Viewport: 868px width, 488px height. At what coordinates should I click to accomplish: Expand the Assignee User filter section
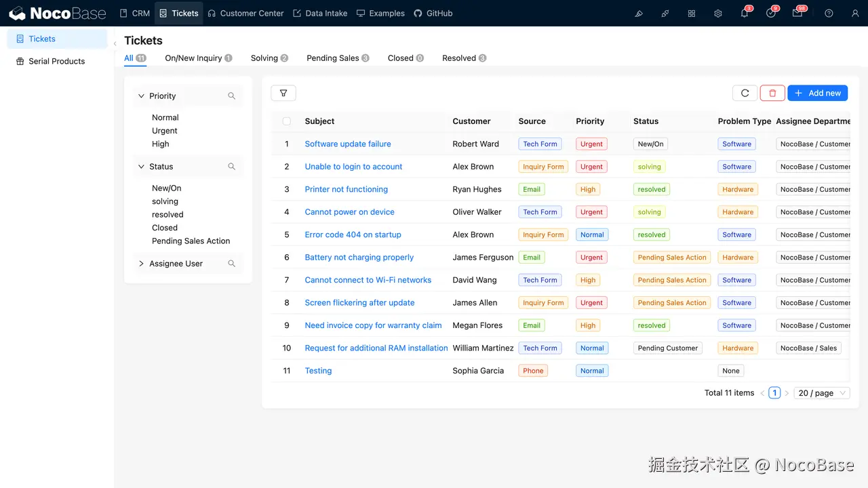click(x=141, y=263)
